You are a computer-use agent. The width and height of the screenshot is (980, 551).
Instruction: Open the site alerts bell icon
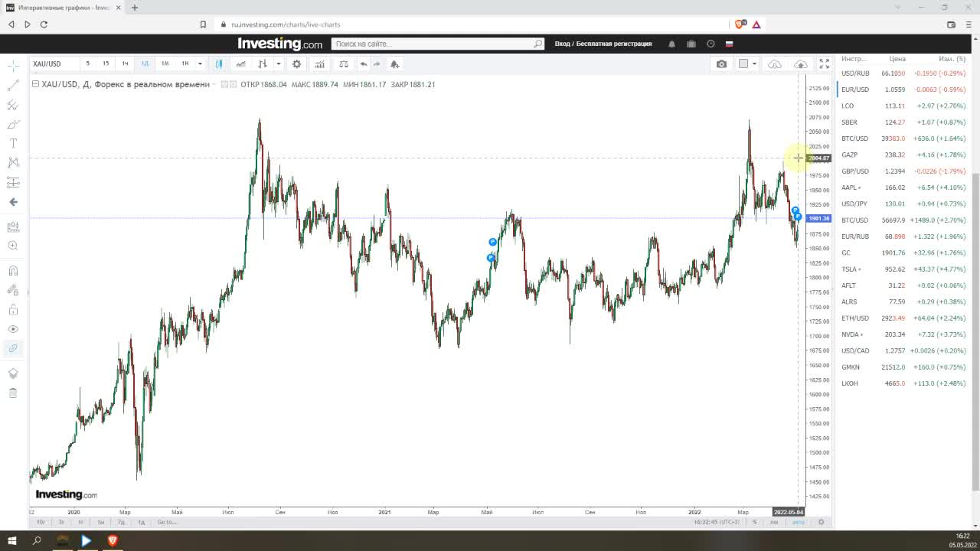coord(671,44)
